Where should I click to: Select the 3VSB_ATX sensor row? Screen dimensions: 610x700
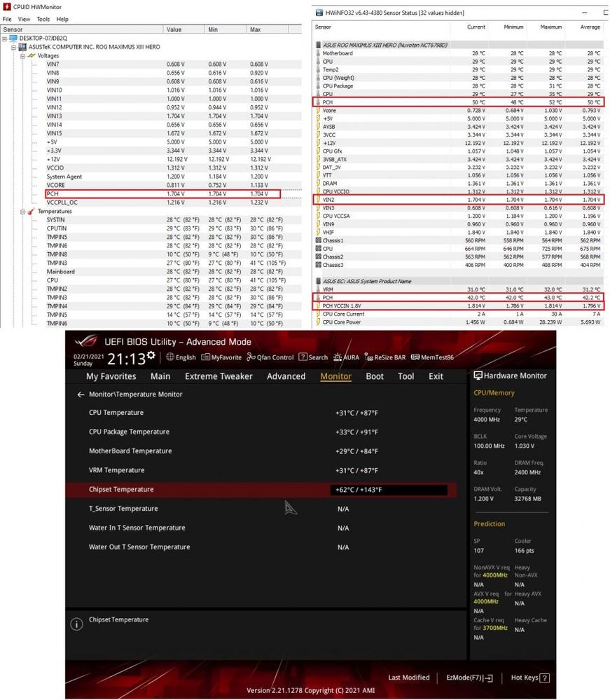coord(458,159)
